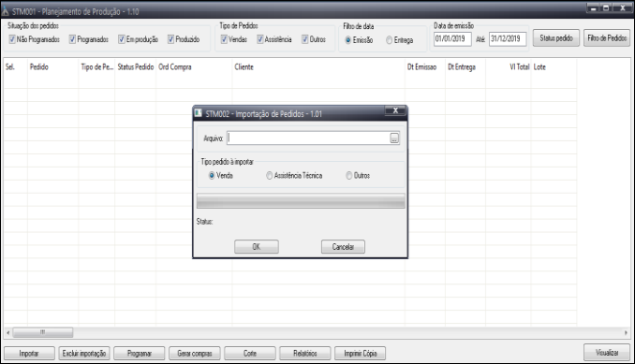Click the Gerar compras button

coord(195,353)
